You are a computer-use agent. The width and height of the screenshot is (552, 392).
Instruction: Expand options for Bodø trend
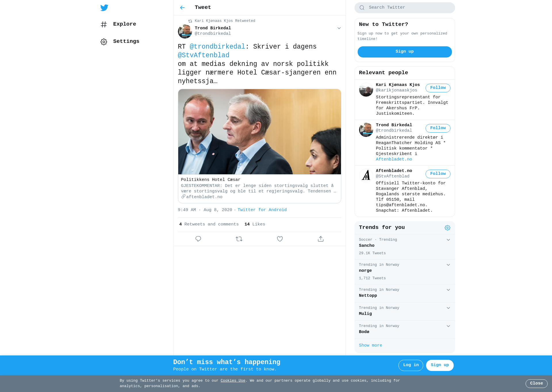[x=448, y=326]
